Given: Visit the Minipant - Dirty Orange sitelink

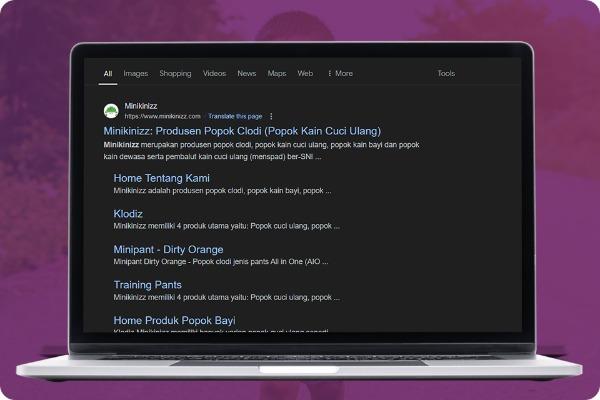Looking at the screenshot, I should tap(168, 249).
